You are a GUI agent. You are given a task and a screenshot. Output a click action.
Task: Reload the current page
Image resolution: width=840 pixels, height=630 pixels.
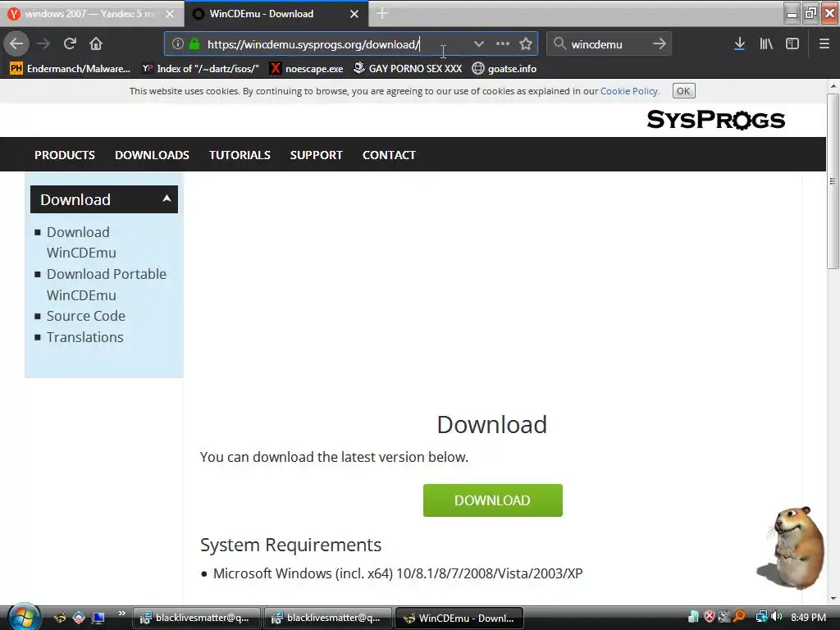70,44
